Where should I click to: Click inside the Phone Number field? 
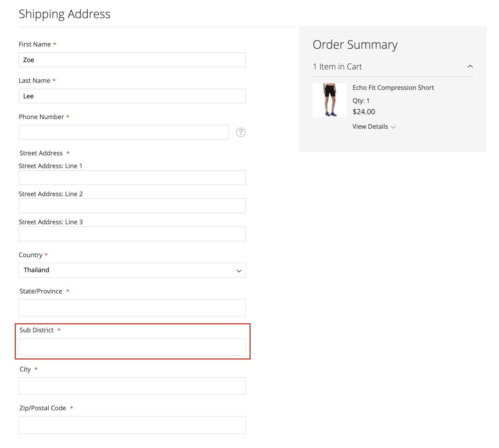pyautogui.click(x=124, y=132)
